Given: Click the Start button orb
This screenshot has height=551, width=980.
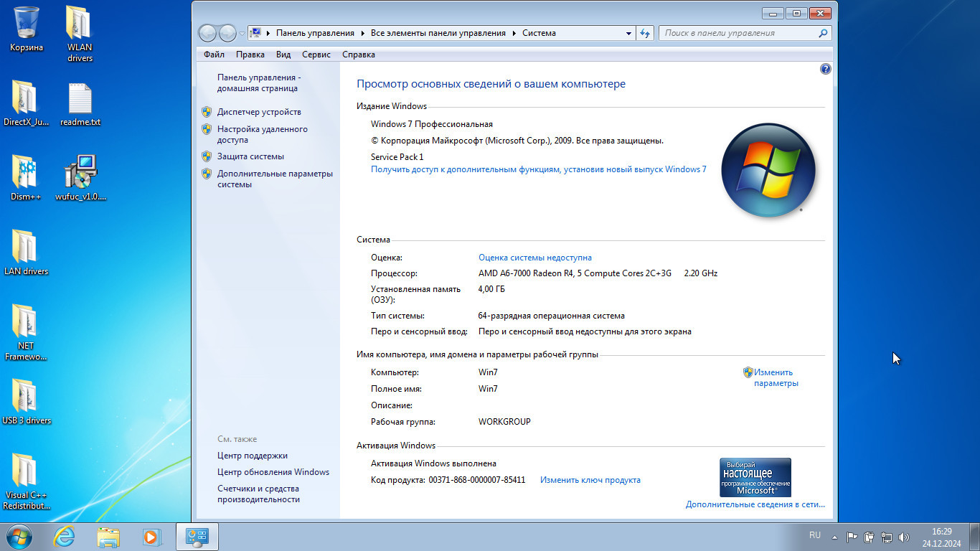Looking at the screenshot, I should (19, 537).
